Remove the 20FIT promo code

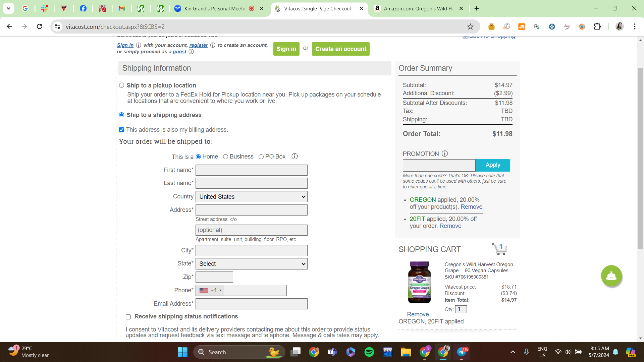coord(450,226)
